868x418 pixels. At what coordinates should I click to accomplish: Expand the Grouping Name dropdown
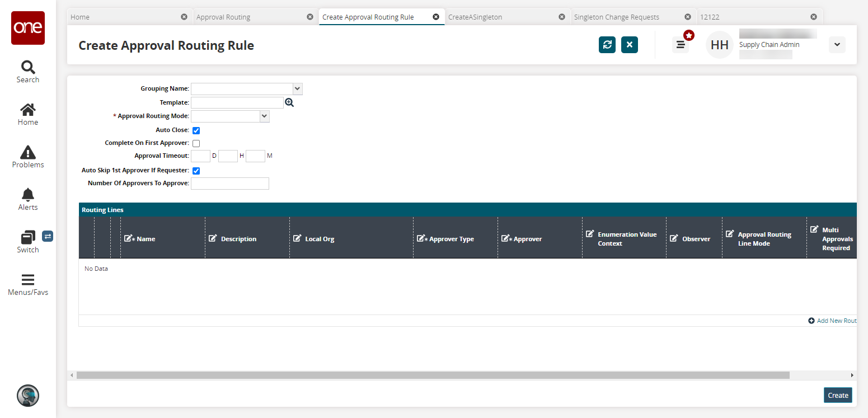[x=297, y=88]
